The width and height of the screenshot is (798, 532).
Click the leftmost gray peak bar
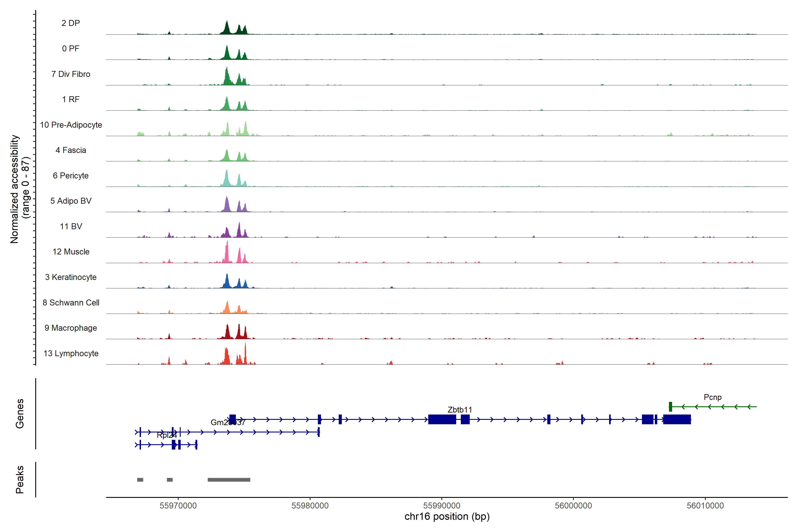pos(140,479)
